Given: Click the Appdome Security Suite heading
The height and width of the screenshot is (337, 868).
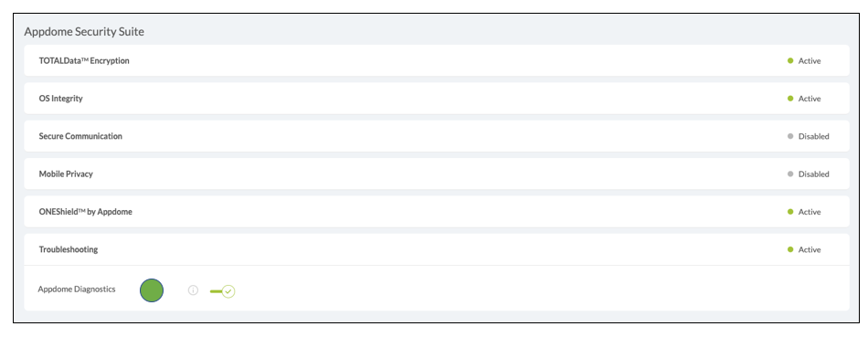Looking at the screenshot, I should 84,32.
